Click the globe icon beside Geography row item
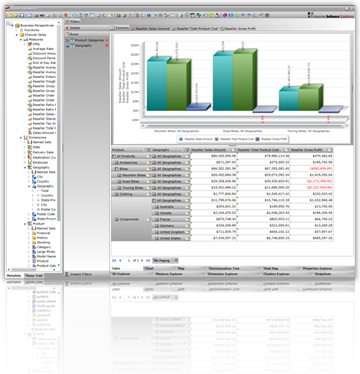Image resolution: width=360 pixels, height=374 pixels. click(68, 46)
